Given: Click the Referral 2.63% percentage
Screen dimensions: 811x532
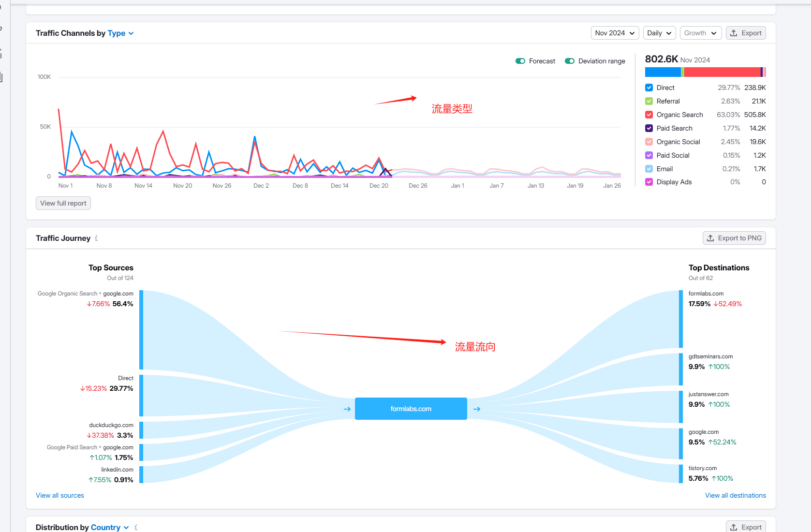Looking at the screenshot, I should pyautogui.click(x=730, y=101).
